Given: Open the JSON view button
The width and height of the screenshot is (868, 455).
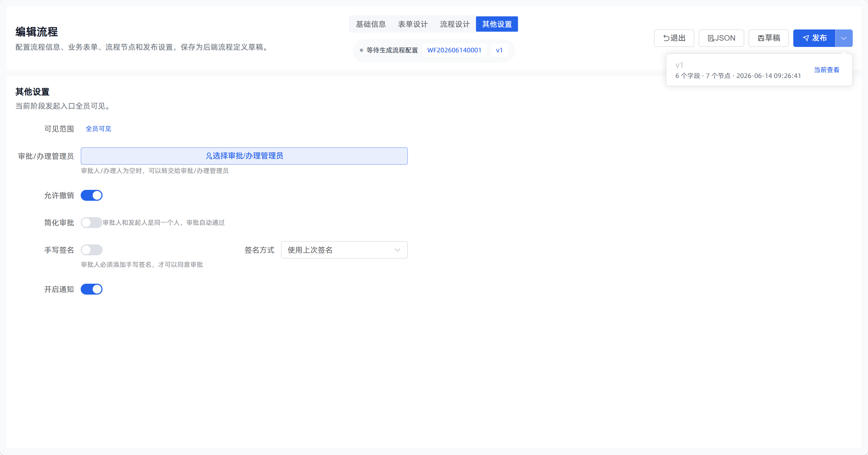Looking at the screenshot, I should point(721,38).
